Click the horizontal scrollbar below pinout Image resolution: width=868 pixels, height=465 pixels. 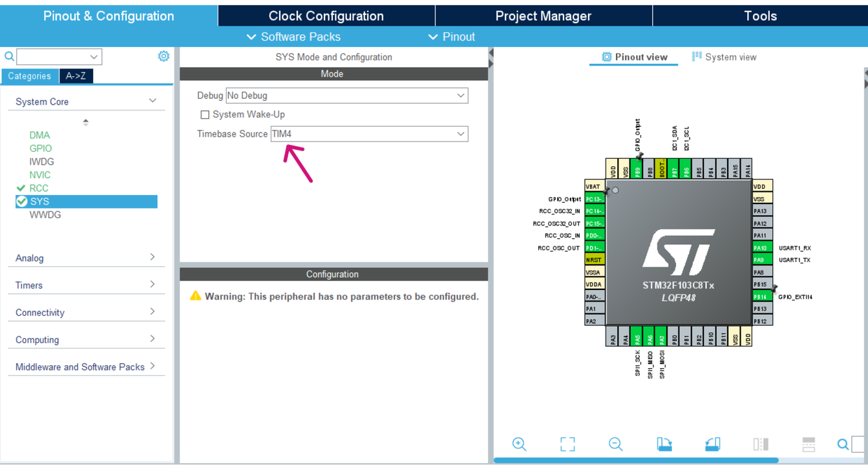tap(636, 460)
